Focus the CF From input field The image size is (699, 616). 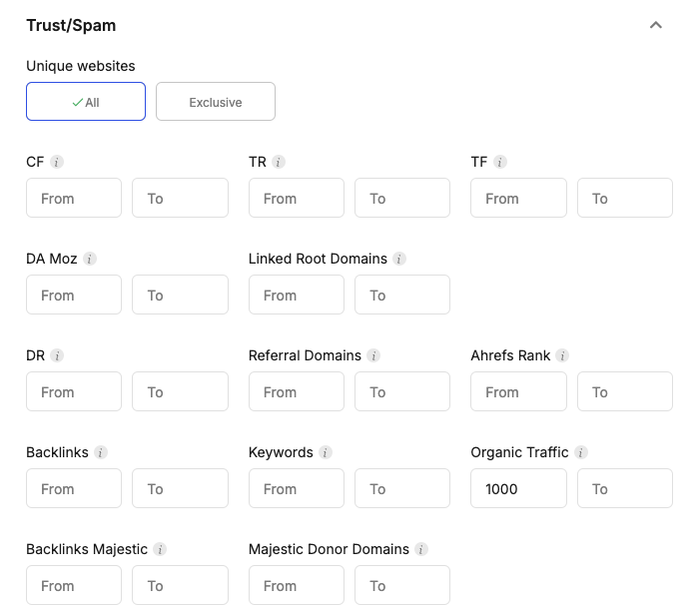point(74,199)
